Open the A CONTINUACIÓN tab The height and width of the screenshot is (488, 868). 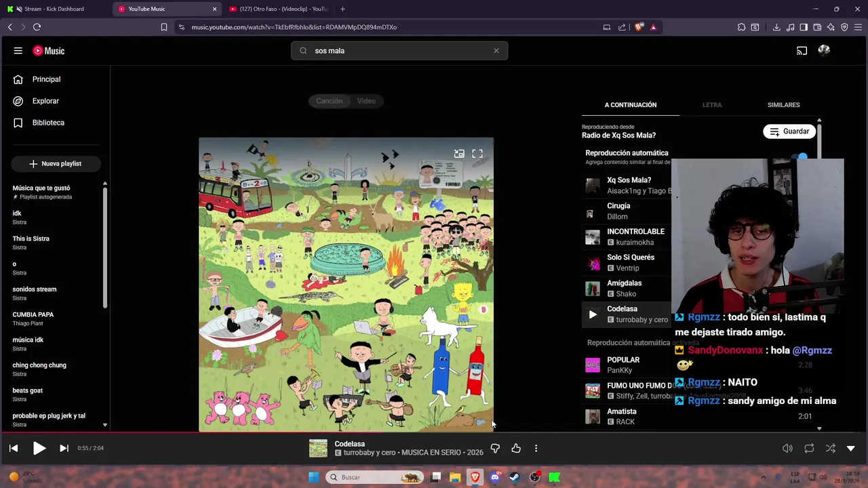(x=631, y=105)
